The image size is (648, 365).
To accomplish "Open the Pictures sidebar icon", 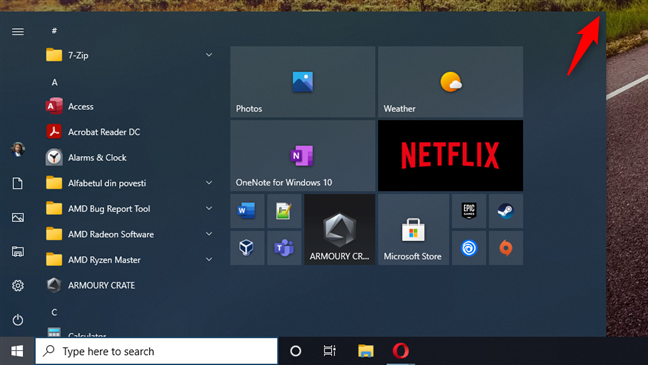I will [x=18, y=217].
